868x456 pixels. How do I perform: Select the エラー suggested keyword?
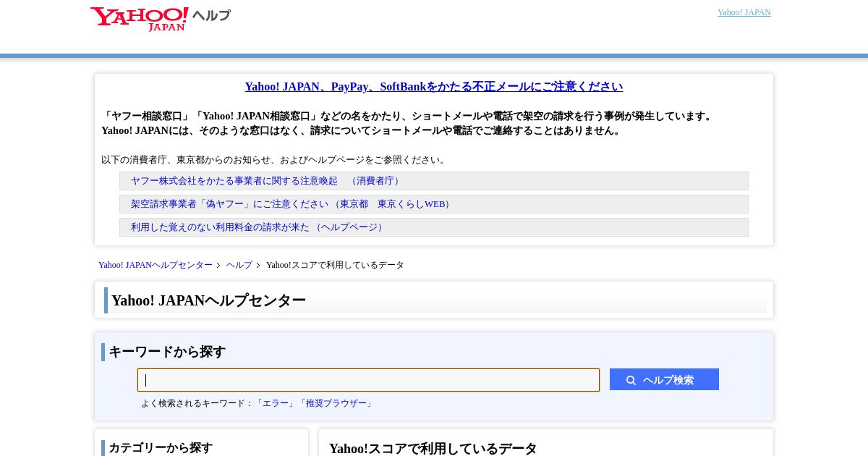pyautogui.click(x=276, y=403)
